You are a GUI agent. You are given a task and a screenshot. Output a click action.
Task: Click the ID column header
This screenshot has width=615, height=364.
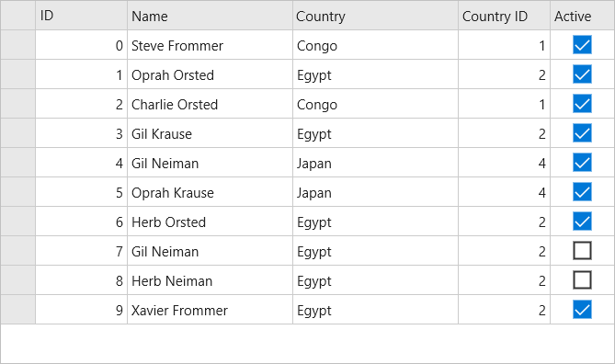coord(81,16)
